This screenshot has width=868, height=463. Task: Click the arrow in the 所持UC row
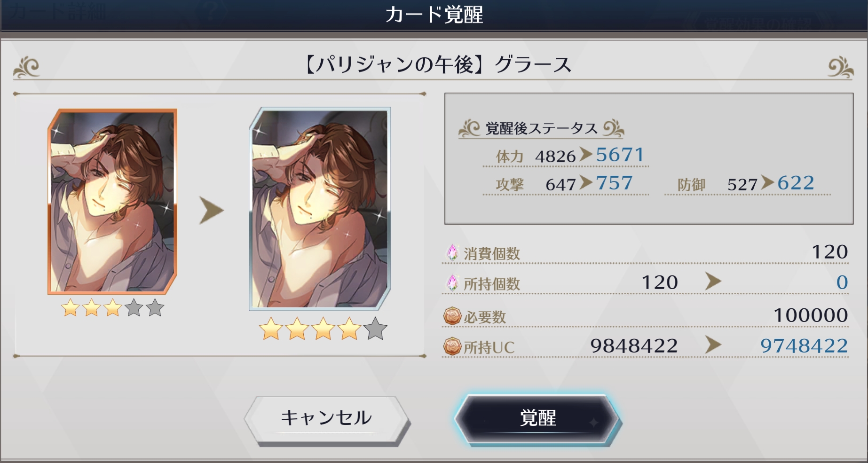[713, 345]
